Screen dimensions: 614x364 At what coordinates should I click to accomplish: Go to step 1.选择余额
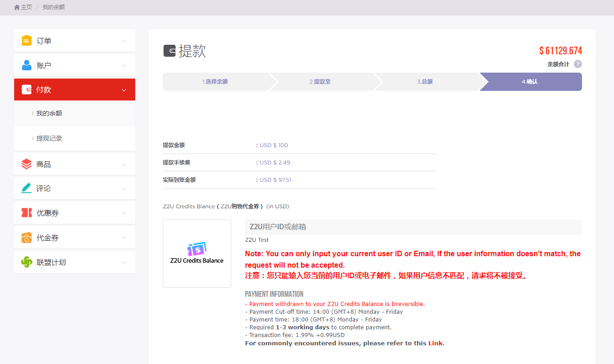click(x=215, y=82)
